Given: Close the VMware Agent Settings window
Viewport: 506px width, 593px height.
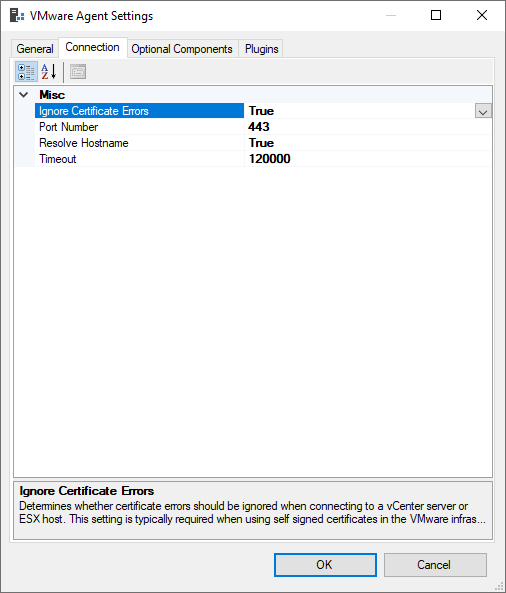Looking at the screenshot, I should [x=482, y=16].
